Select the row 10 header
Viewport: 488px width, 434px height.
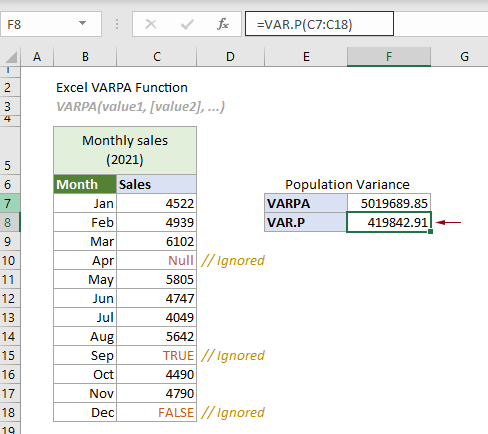pyautogui.click(x=10, y=260)
